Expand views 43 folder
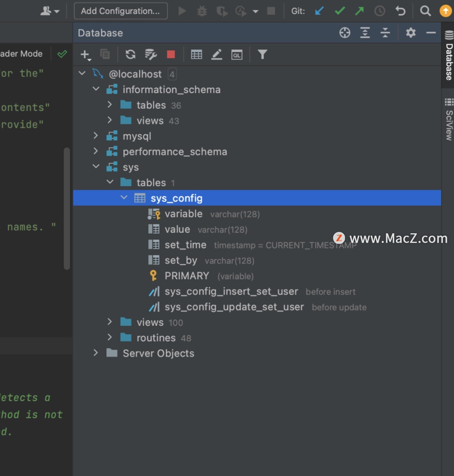Image resolution: width=454 pixels, height=476 pixels. click(x=109, y=120)
